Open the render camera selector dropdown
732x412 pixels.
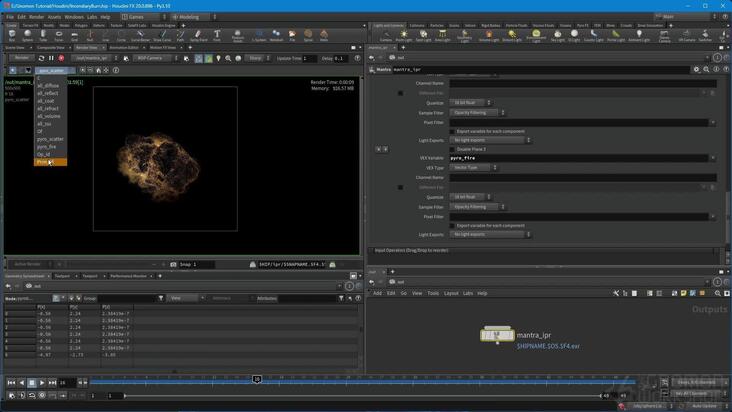155,58
